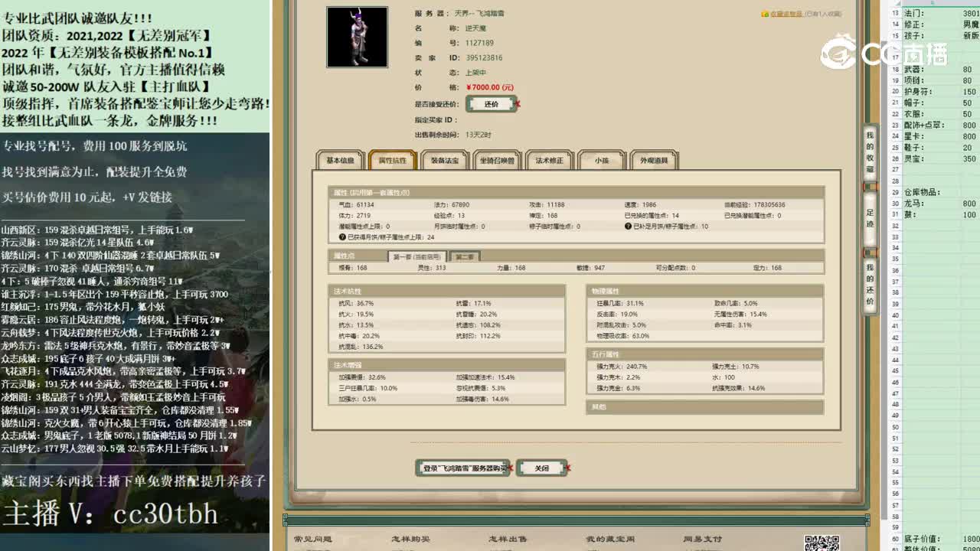Switch to the 基本信息 tab
Viewport: 980px width, 551px height.
click(340, 160)
